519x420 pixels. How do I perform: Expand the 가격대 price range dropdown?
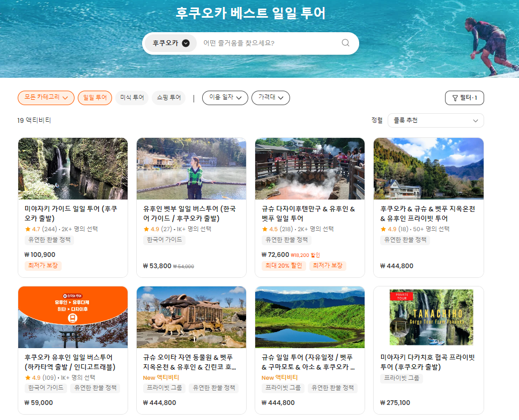point(271,98)
